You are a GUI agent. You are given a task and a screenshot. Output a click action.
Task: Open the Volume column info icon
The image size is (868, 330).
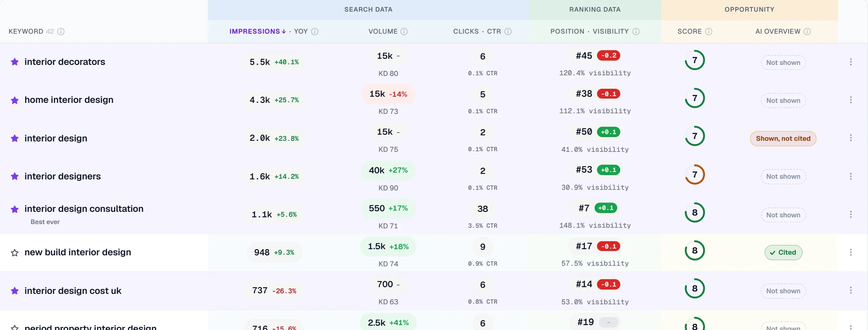coord(404,32)
